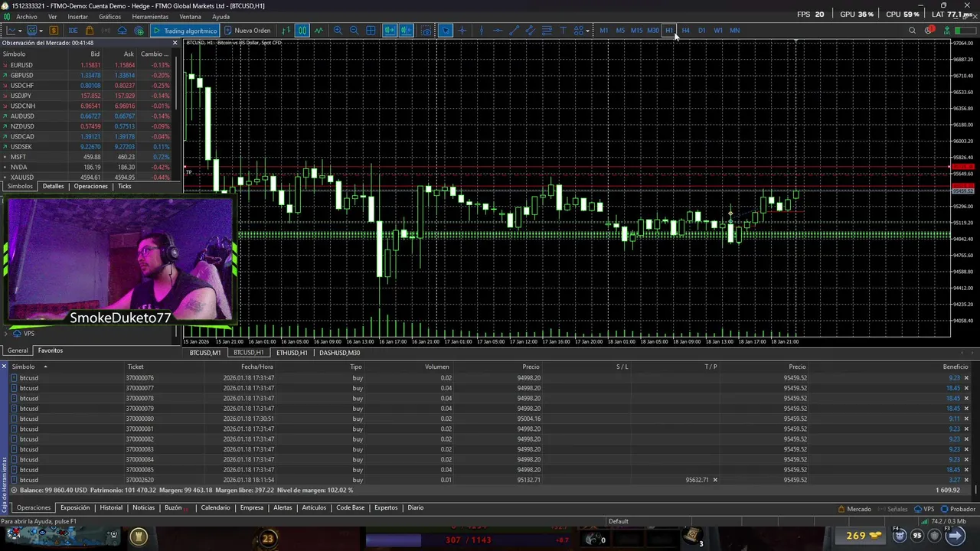Select the XAUUSD row in Market Watch
The height and width of the screenshot is (551, 980).
[87, 178]
